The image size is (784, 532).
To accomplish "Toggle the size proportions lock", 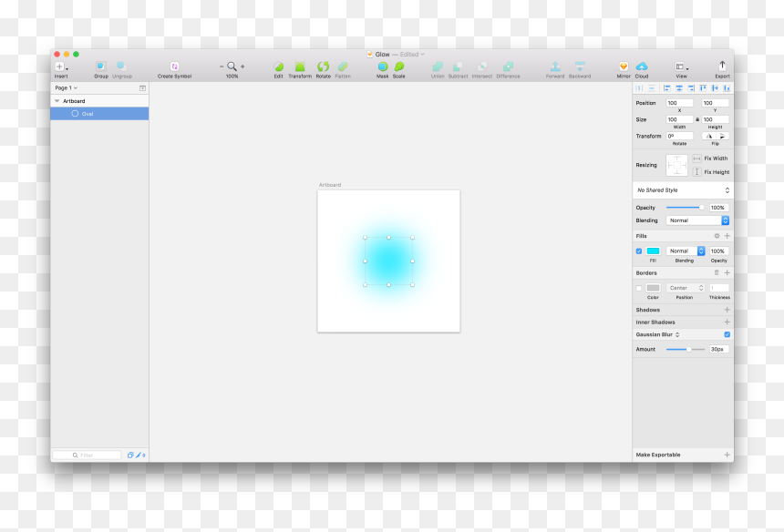I will click(697, 119).
